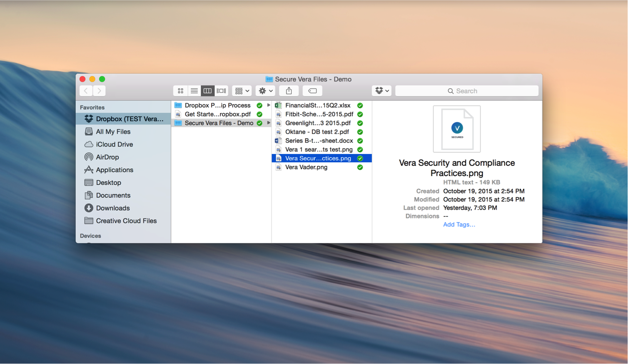628x364 pixels.
Task: Go forward with the right arrow button
Action: tap(99, 91)
